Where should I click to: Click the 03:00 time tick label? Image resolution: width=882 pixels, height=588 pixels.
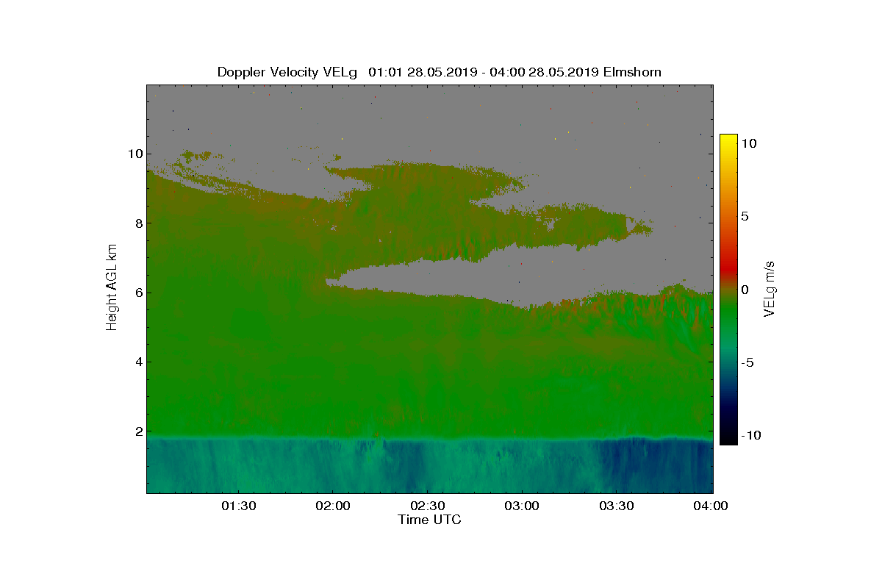[523, 506]
